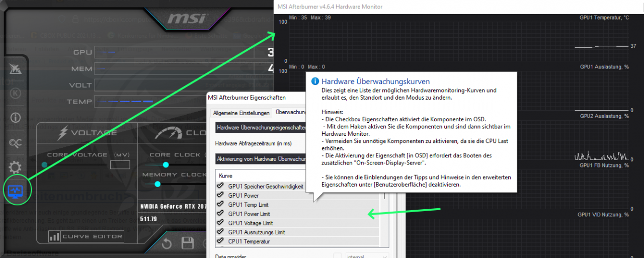Start the OC Scanner icon

pos(16,143)
